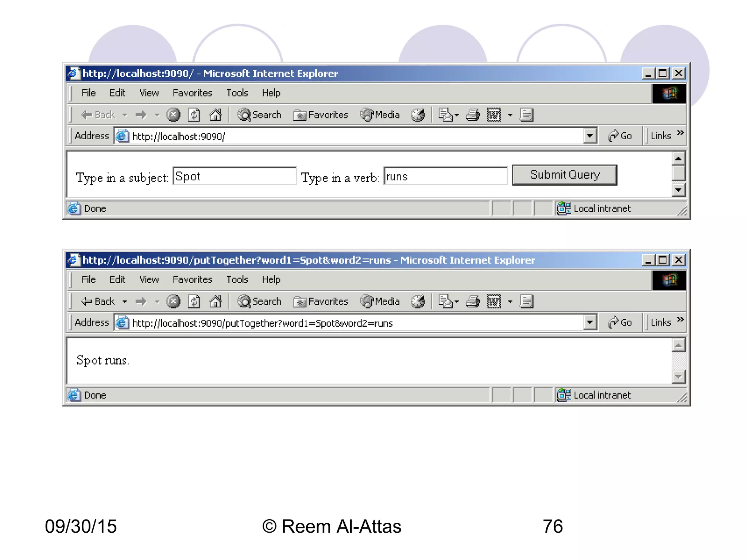
Task: Click the Mail icon in the top browser toolbar
Action: [x=445, y=115]
